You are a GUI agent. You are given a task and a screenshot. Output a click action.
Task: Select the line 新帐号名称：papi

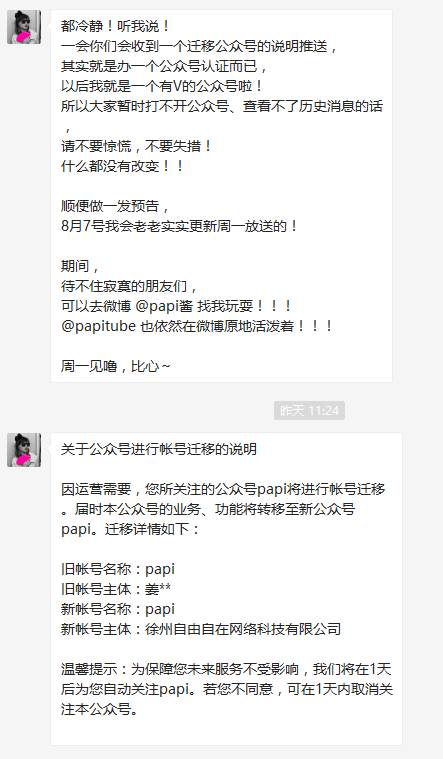click(x=118, y=609)
